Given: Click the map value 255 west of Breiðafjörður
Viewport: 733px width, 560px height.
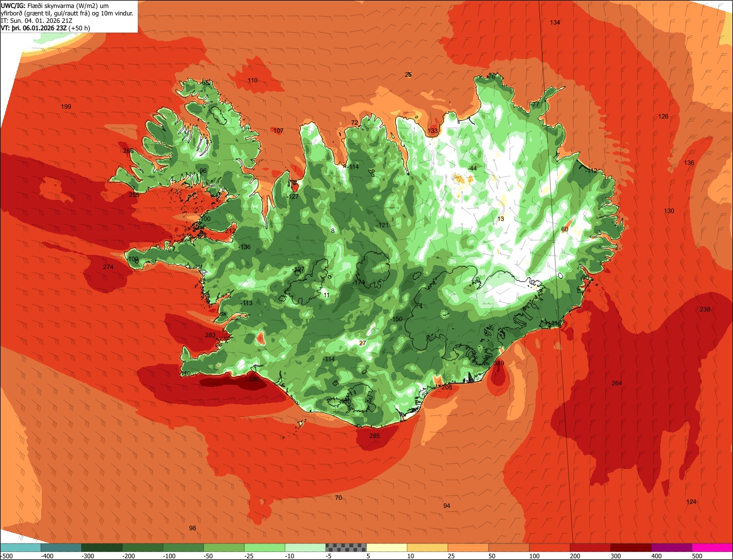Looking at the screenshot, I should coord(133,195).
